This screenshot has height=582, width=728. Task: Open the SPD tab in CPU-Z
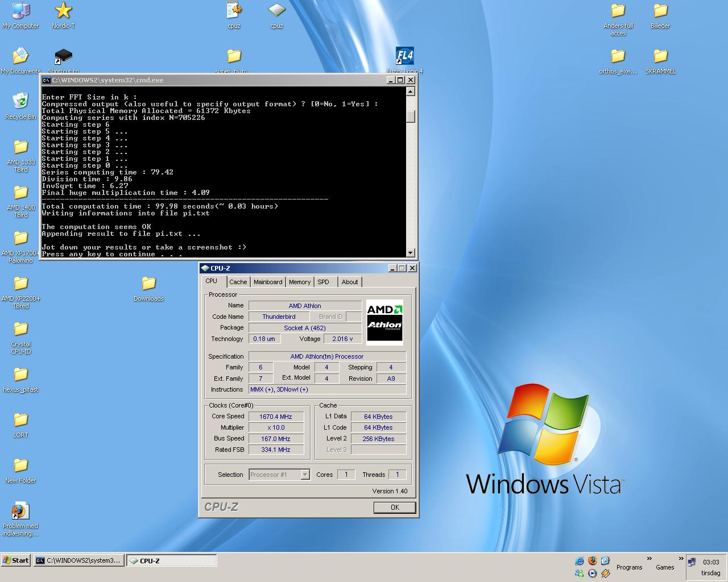[x=323, y=282]
